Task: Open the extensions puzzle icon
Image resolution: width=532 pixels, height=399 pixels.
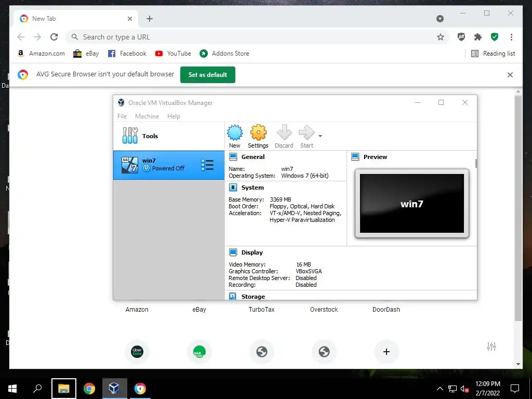Action: point(478,37)
